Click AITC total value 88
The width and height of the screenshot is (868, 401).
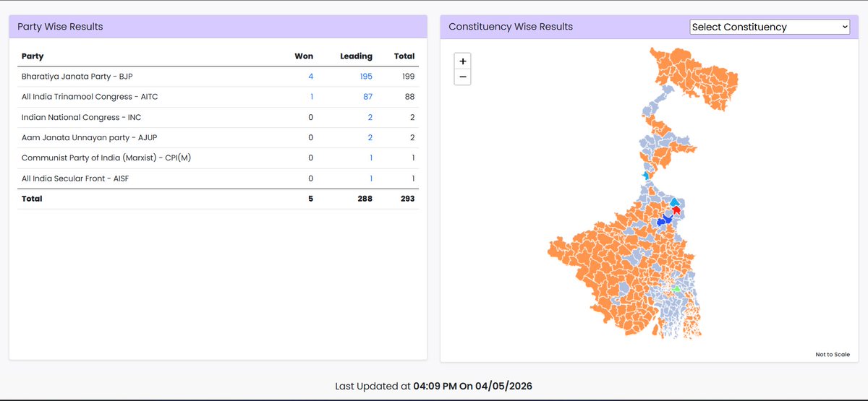coord(409,97)
